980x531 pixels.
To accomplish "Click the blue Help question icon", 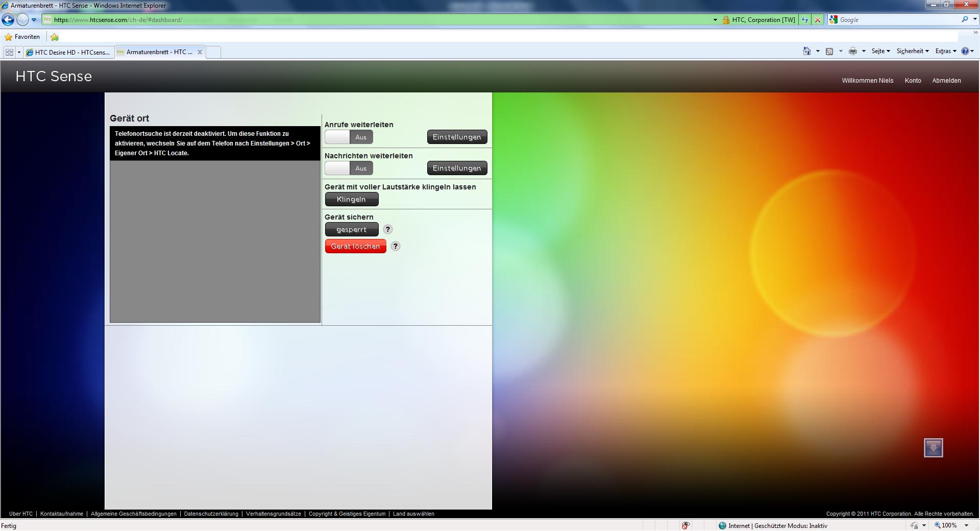I will (x=965, y=51).
